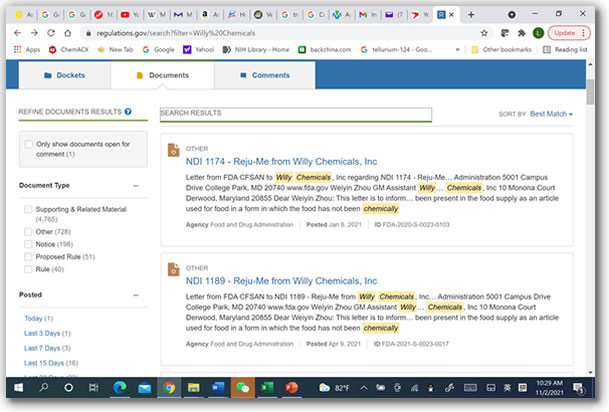
Task: Open Task View on the taskbar
Action: point(93,388)
